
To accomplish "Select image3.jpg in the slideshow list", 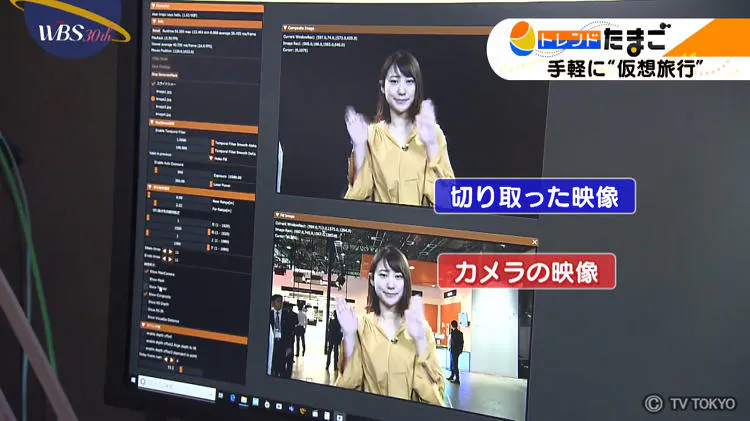I will pyautogui.click(x=163, y=107).
